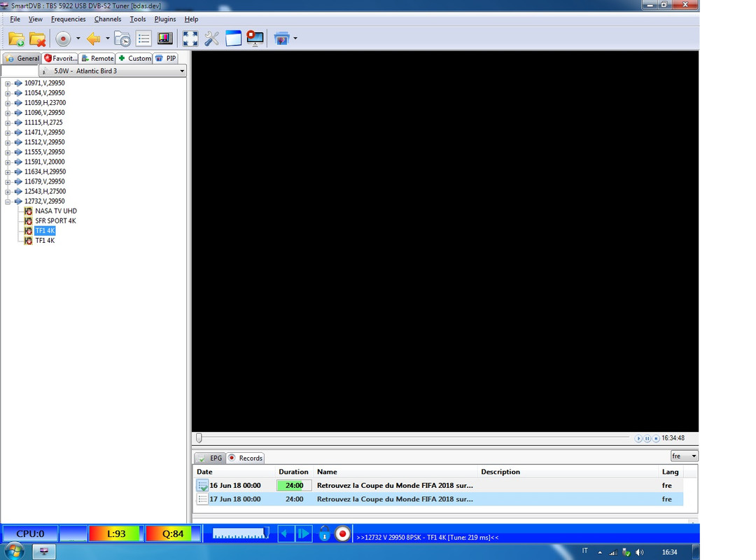This screenshot has height=560, width=756.
Task: Expand the 11059,H,23700 transponder node
Action: point(8,103)
